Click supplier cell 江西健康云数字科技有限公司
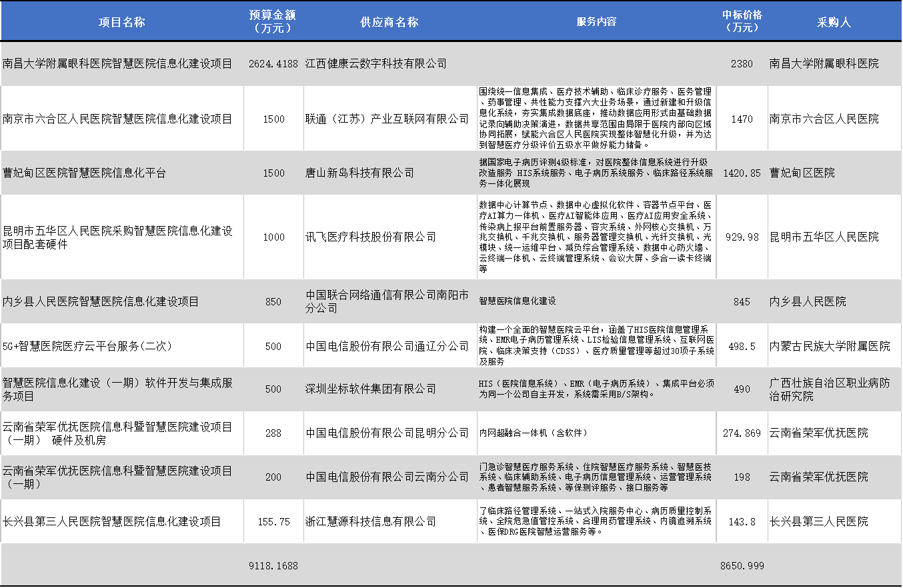903x588 pixels. click(376, 64)
